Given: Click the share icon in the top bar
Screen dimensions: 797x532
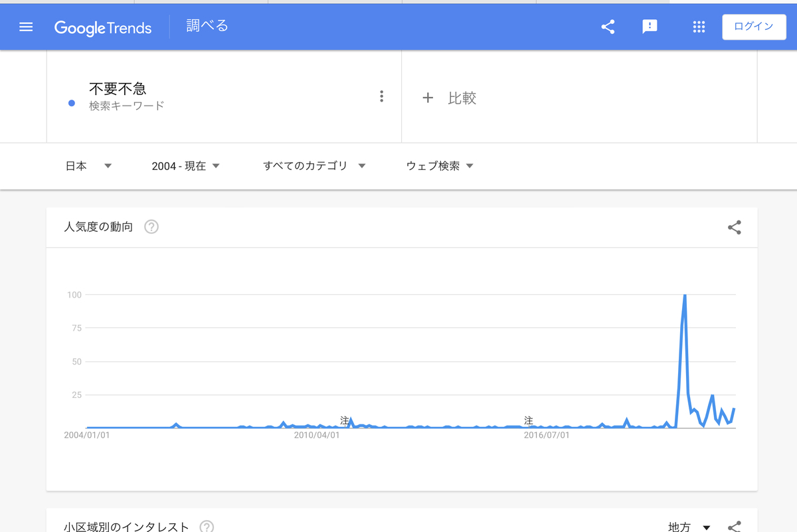Looking at the screenshot, I should (x=608, y=27).
